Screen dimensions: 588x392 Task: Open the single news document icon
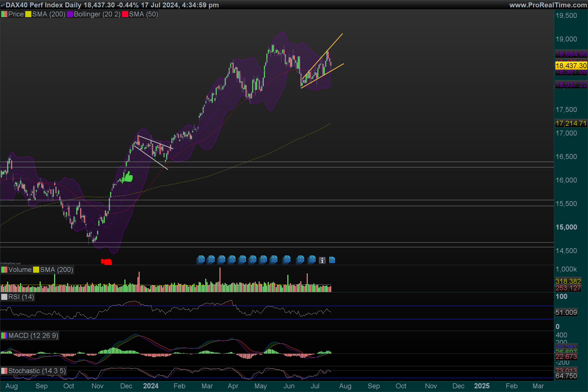point(332,260)
